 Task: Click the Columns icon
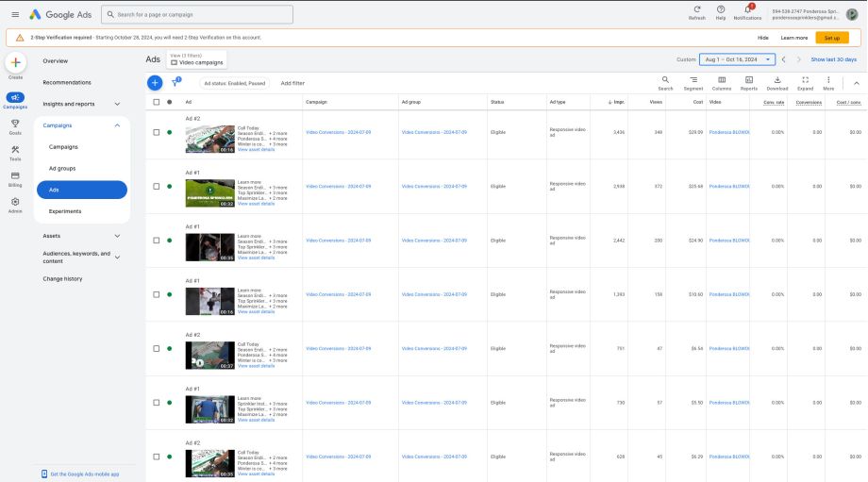click(x=722, y=81)
